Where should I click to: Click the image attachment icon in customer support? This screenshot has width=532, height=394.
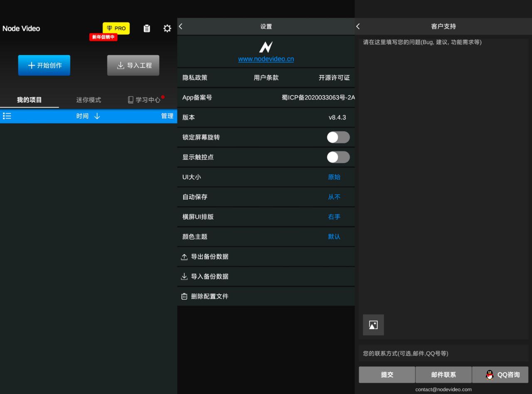(x=373, y=325)
